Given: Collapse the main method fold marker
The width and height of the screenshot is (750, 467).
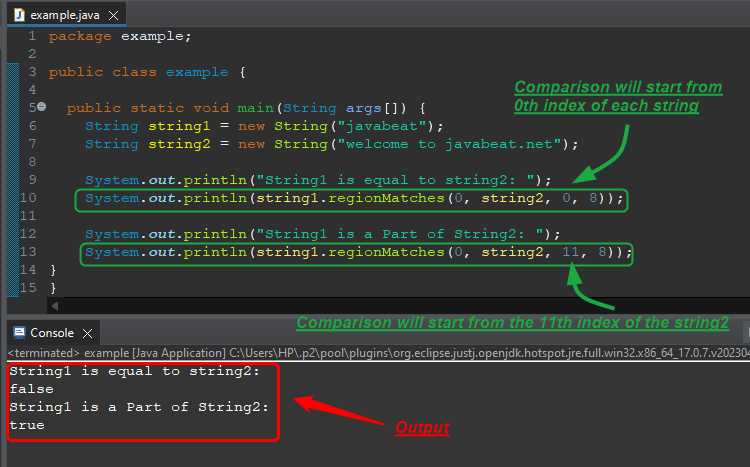Looking at the screenshot, I should [x=42, y=106].
